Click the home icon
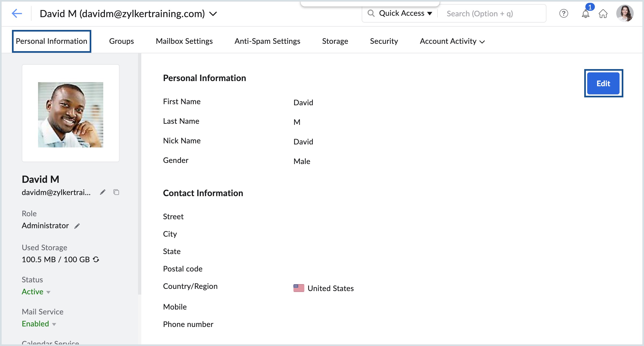This screenshot has width=644, height=346. click(x=603, y=14)
